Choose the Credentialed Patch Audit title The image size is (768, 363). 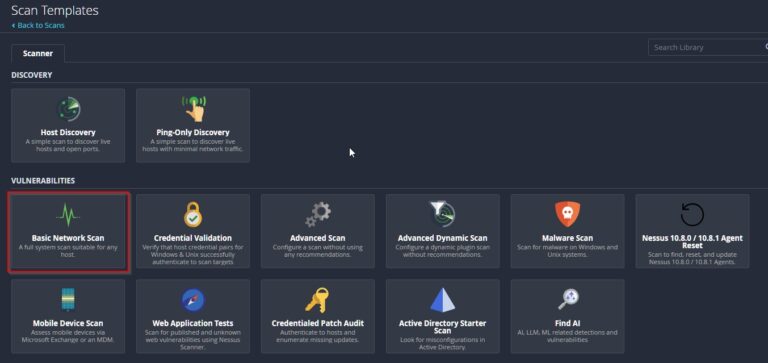tap(318, 323)
